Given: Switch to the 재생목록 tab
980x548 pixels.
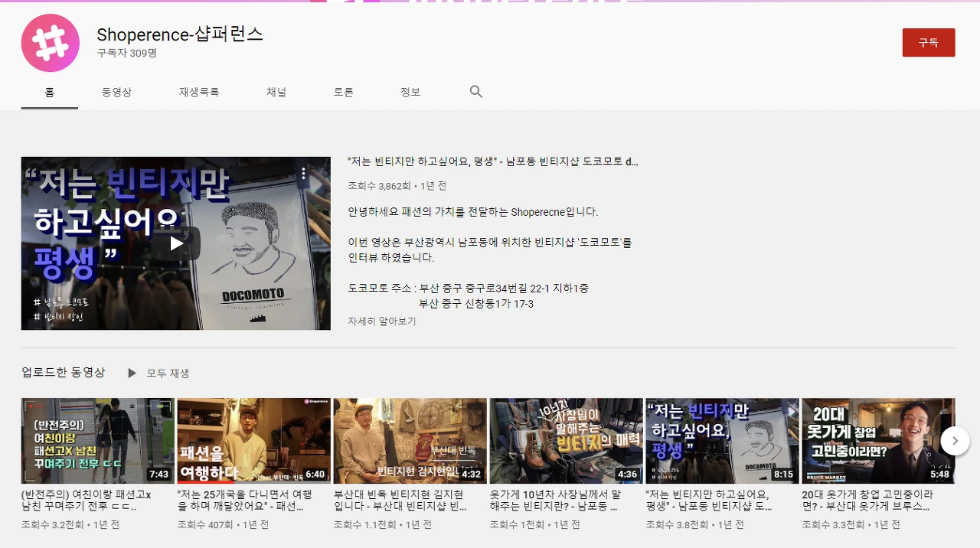Looking at the screenshot, I should click(x=199, y=92).
